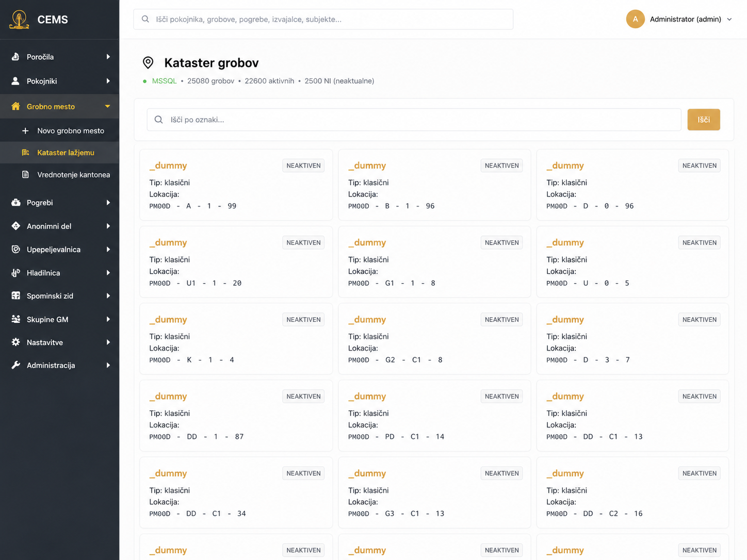747x560 pixels.
Task: Click the Nastavitve gear icon
Action: click(x=15, y=342)
